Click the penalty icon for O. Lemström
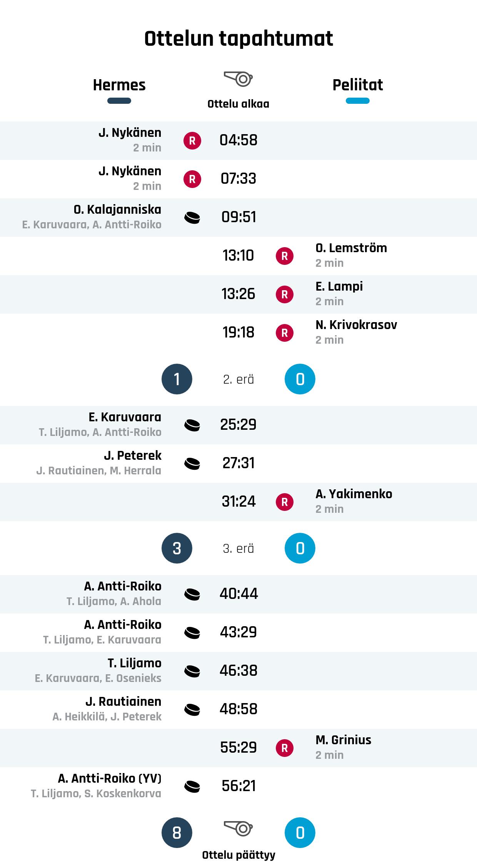477x868 pixels. [285, 256]
